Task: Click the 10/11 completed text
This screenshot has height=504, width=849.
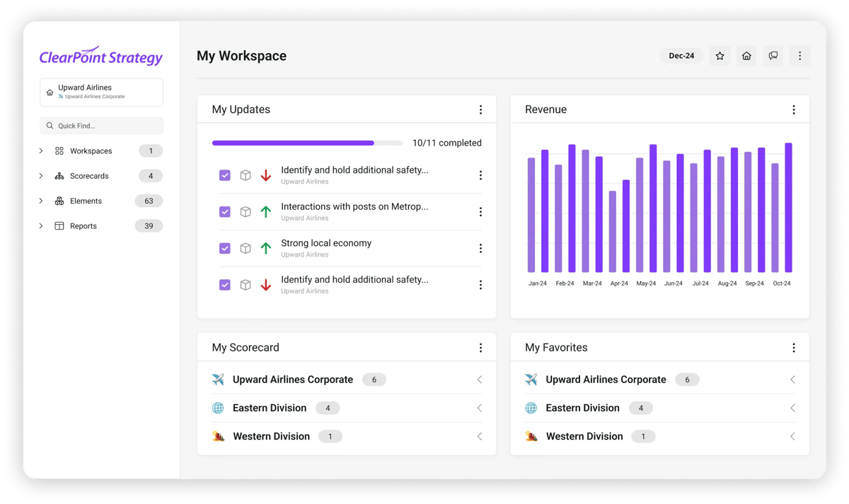Action: [447, 143]
